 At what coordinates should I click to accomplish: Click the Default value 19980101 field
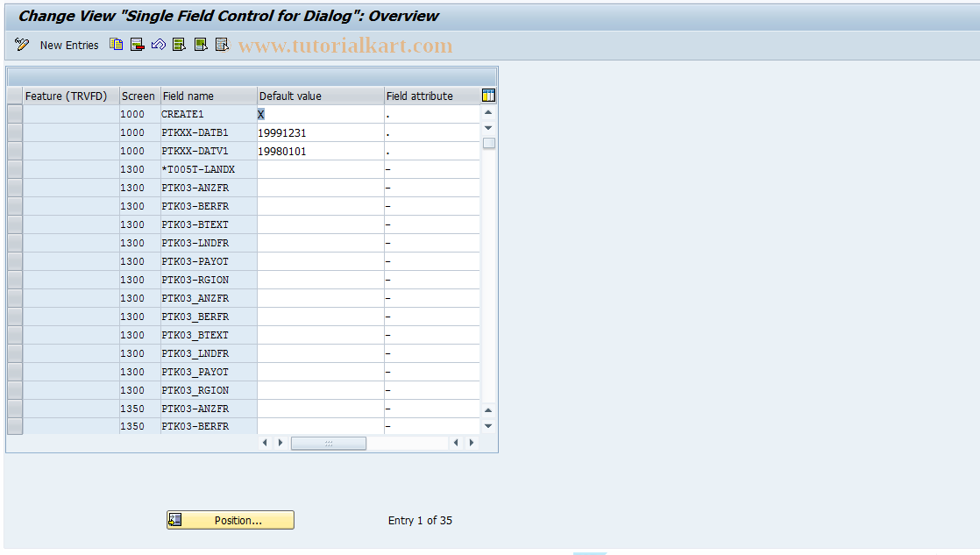(320, 152)
